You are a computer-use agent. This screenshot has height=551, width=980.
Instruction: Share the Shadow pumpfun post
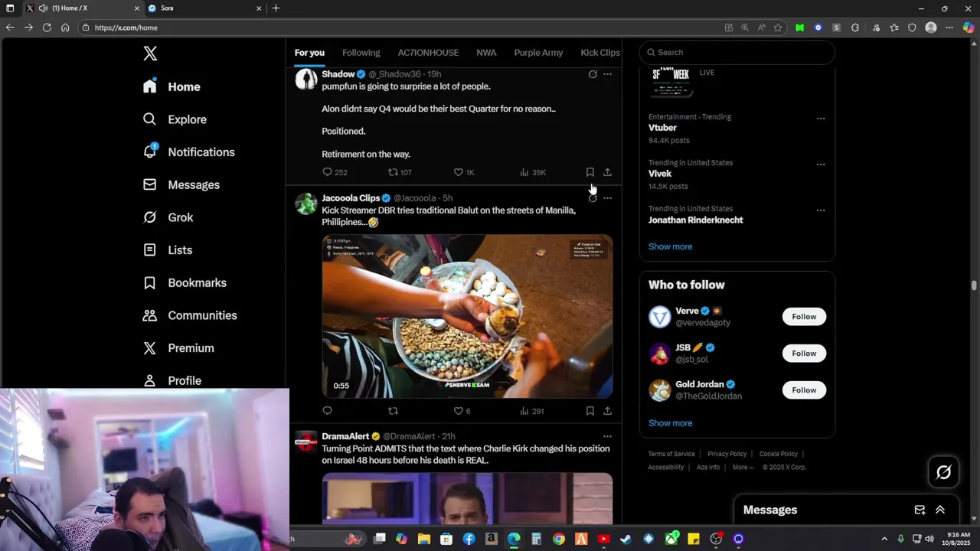point(607,172)
